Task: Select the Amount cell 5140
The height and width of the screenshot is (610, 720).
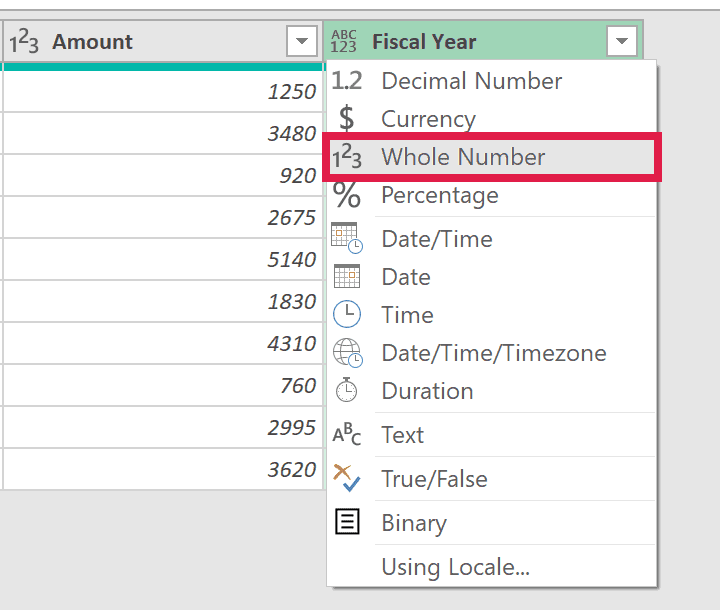Action: click(x=163, y=259)
